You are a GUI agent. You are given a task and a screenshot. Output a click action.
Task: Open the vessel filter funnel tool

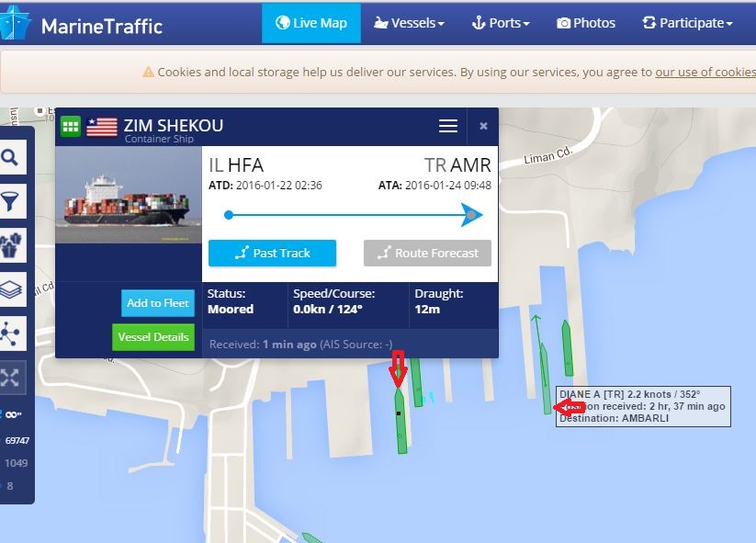point(10,201)
